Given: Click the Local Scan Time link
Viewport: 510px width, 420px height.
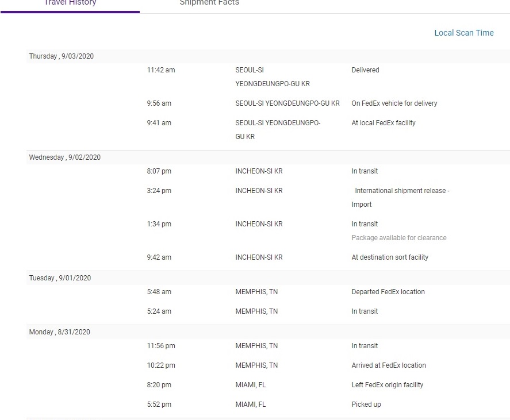Looking at the screenshot, I should 463,33.
